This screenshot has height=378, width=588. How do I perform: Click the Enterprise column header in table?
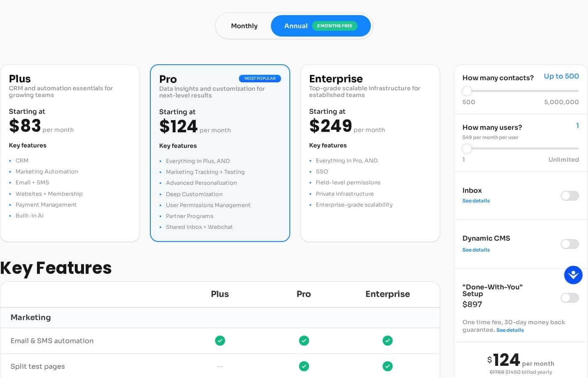pyautogui.click(x=388, y=294)
